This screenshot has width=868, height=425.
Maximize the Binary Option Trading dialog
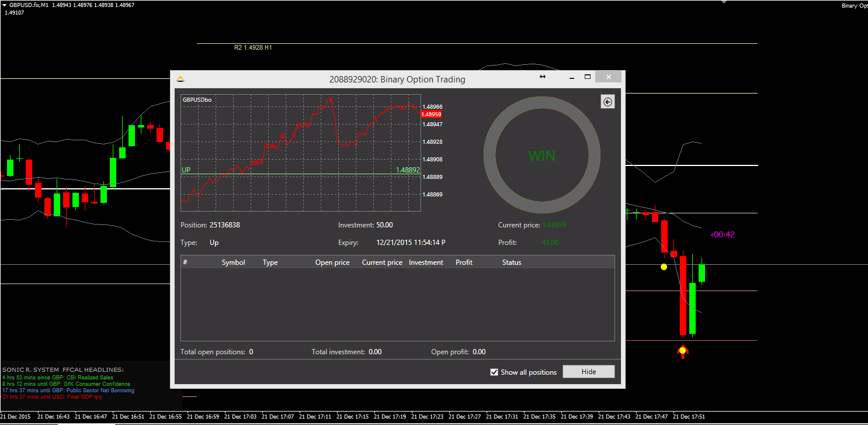[x=588, y=77]
